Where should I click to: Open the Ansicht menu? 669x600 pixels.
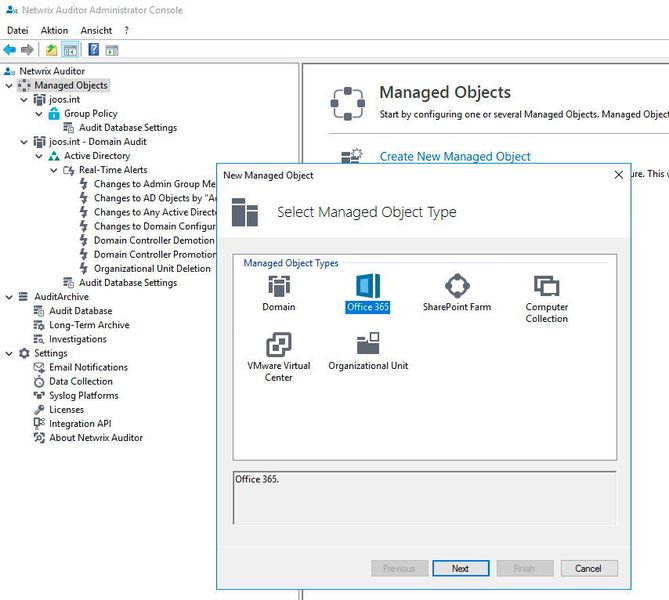pos(96,30)
